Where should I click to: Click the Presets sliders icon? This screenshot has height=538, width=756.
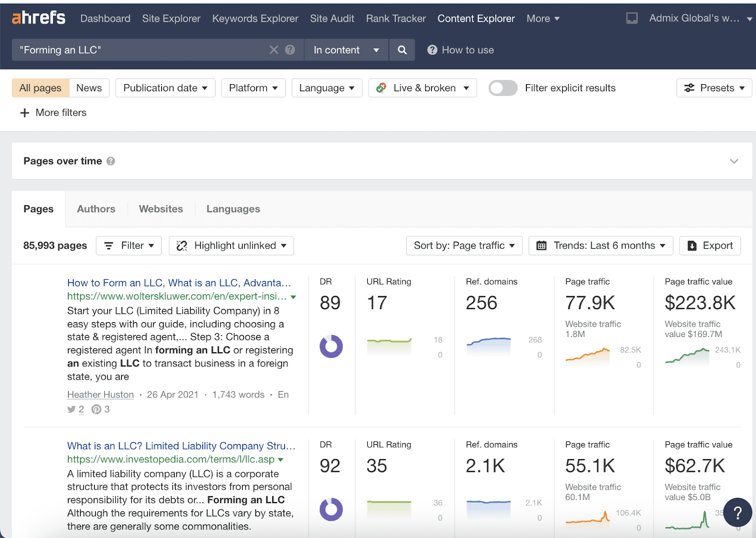coord(689,88)
